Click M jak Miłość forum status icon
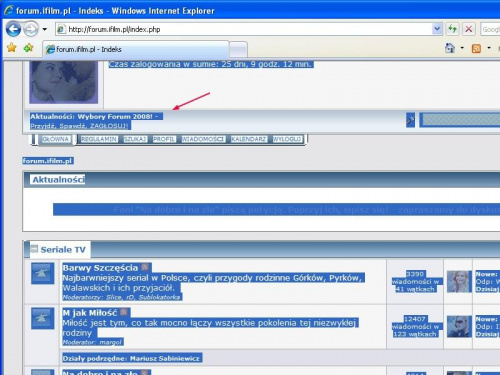This screenshot has height=375, width=500. tap(43, 318)
